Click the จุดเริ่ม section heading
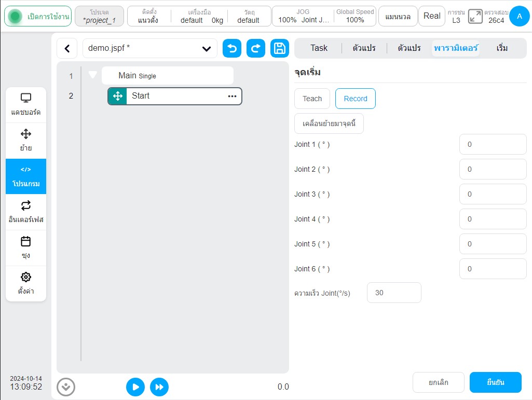The width and height of the screenshot is (532, 400). [x=307, y=72]
